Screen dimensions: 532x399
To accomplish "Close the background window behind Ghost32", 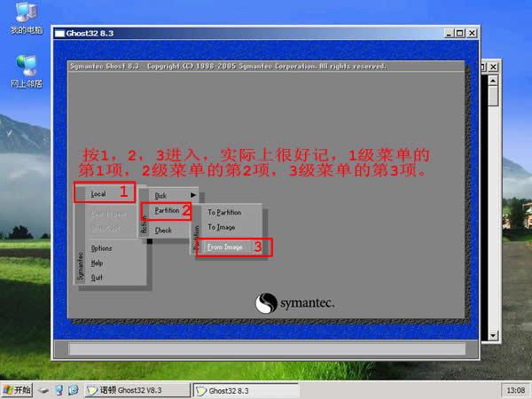I will 493,66.
